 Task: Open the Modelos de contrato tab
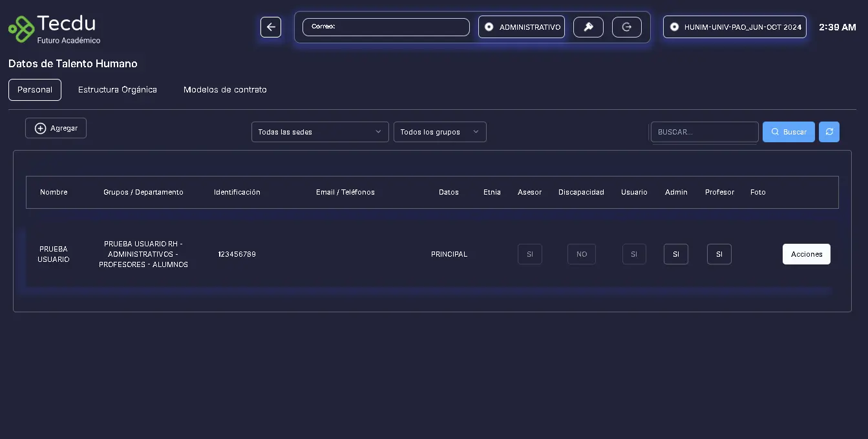(x=225, y=90)
